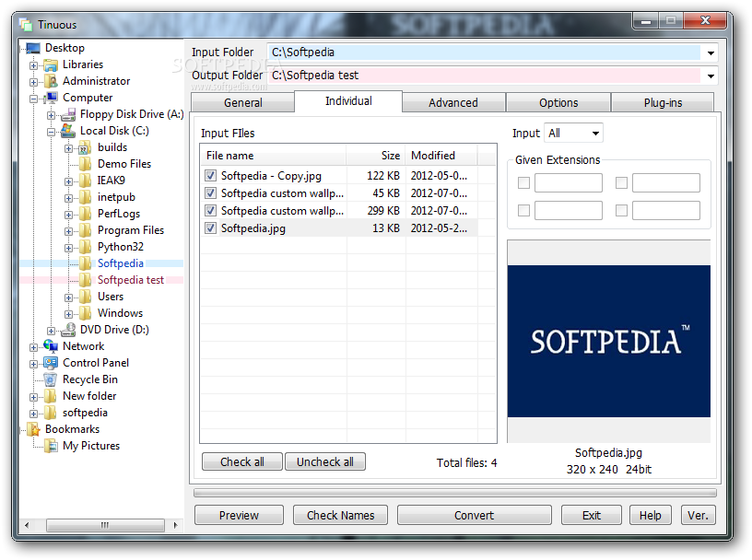The height and width of the screenshot is (560, 752).
Task: Click the Softpedia.jpg preview image
Action: click(608, 342)
